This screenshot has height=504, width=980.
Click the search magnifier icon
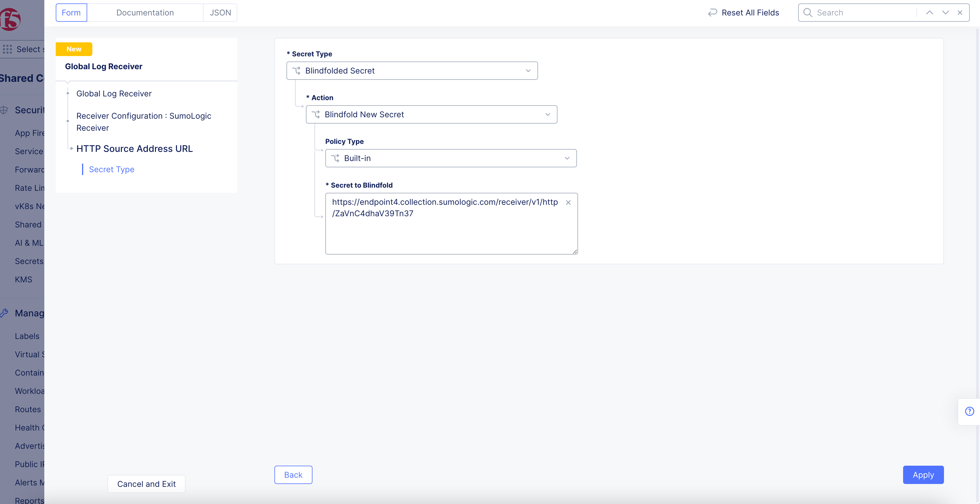(x=807, y=13)
